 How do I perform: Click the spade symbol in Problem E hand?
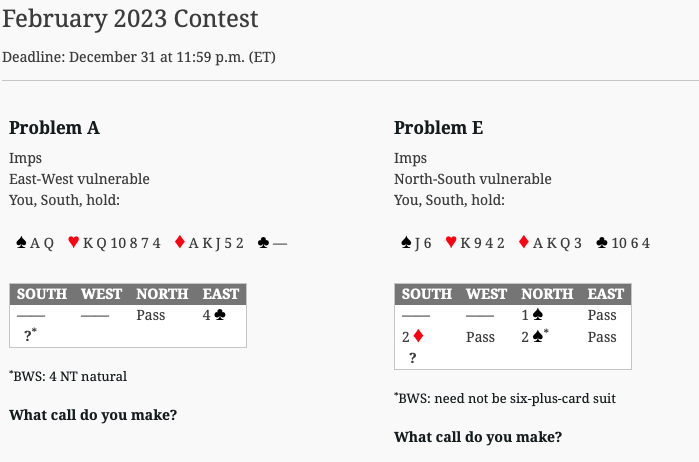point(406,243)
